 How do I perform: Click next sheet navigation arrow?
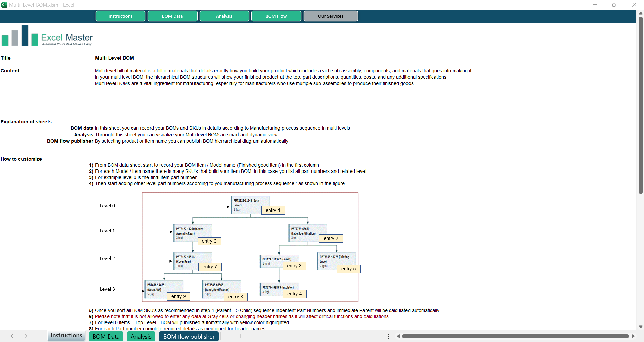pyautogui.click(x=26, y=336)
